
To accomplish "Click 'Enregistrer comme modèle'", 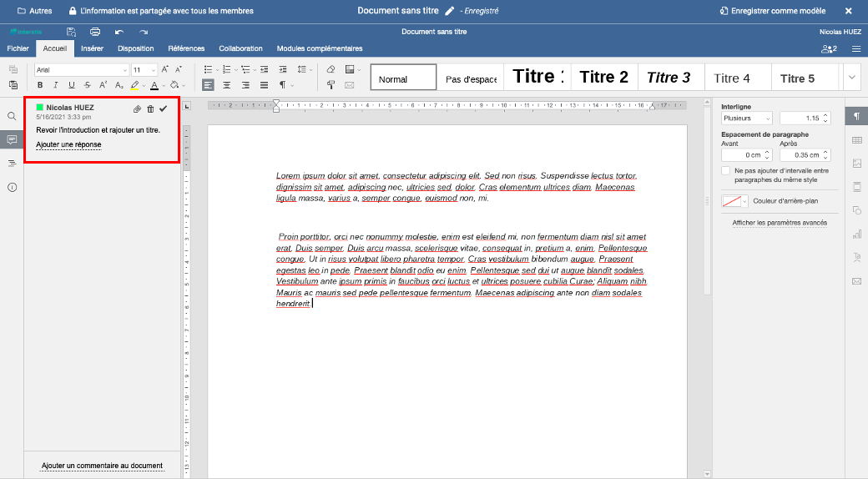I will pos(772,11).
